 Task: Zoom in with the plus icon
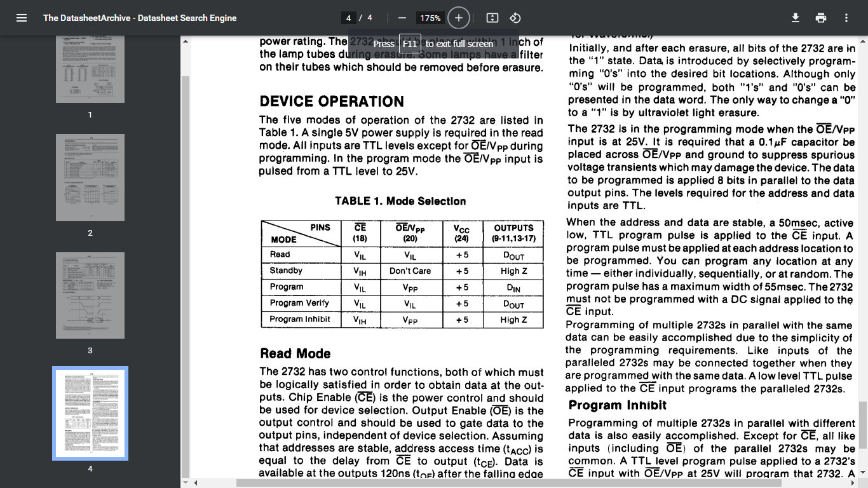point(459,18)
